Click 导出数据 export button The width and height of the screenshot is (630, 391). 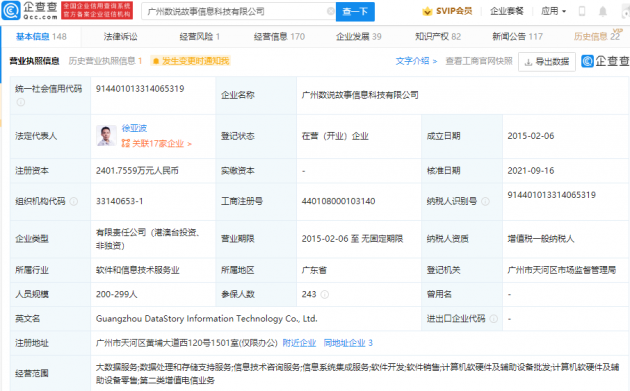click(x=547, y=61)
